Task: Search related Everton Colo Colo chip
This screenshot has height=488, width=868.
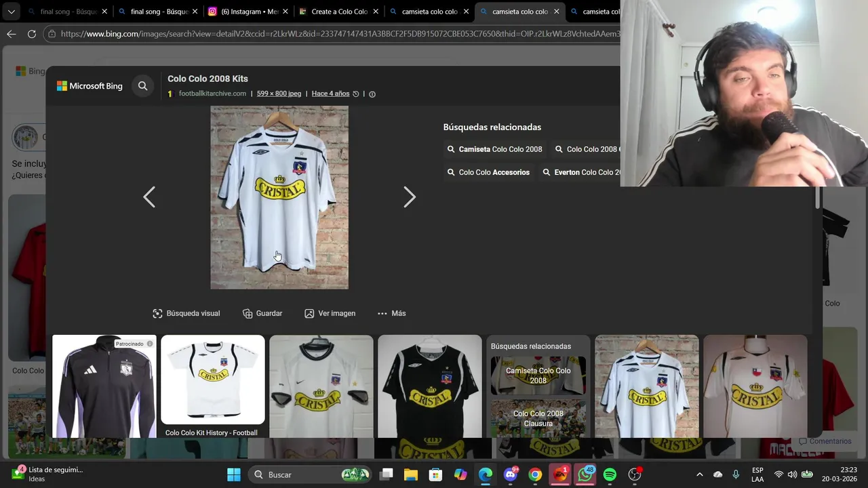Action: pos(580,172)
